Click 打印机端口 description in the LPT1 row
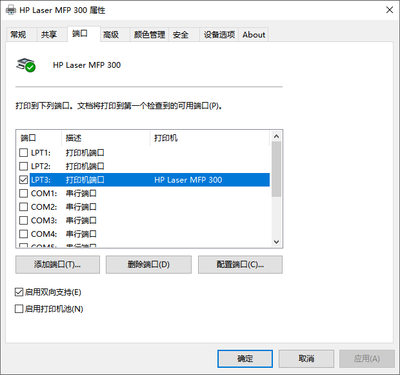 pos(85,153)
